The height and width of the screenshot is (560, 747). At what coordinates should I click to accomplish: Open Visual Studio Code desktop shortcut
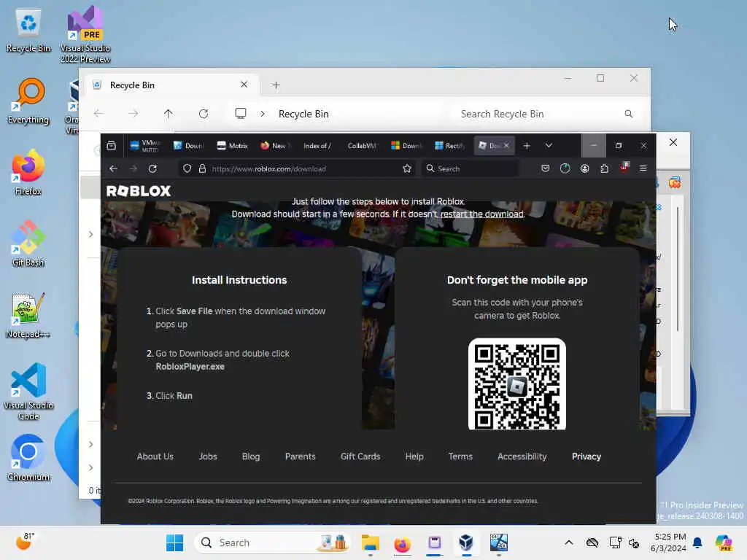[x=28, y=392]
